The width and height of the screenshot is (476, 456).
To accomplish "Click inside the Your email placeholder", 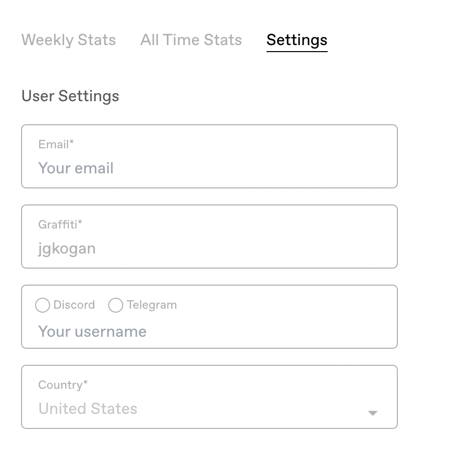I will tap(76, 168).
